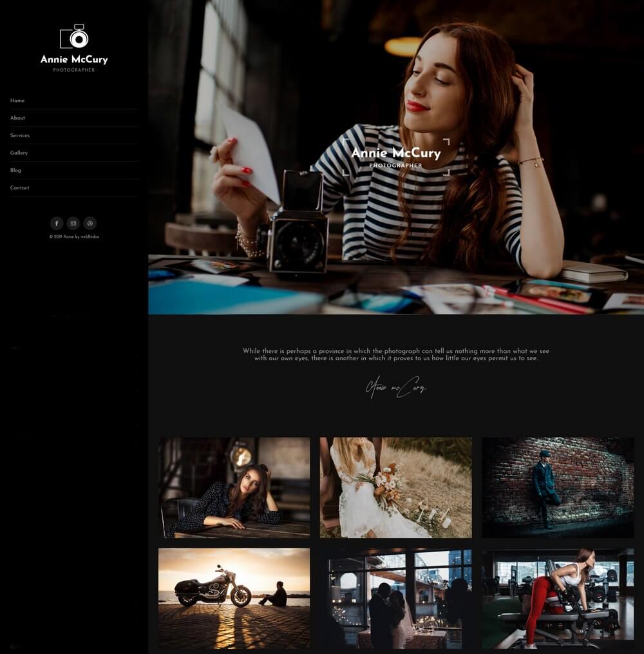Image resolution: width=644 pixels, height=654 pixels.
Task: Open the Dribbble social icon
Action: [x=90, y=224]
